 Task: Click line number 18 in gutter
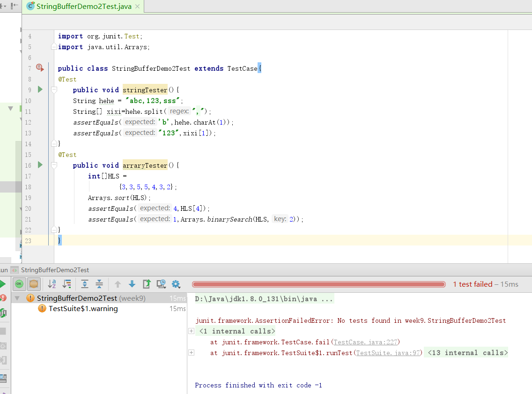pyautogui.click(x=28, y=187)
